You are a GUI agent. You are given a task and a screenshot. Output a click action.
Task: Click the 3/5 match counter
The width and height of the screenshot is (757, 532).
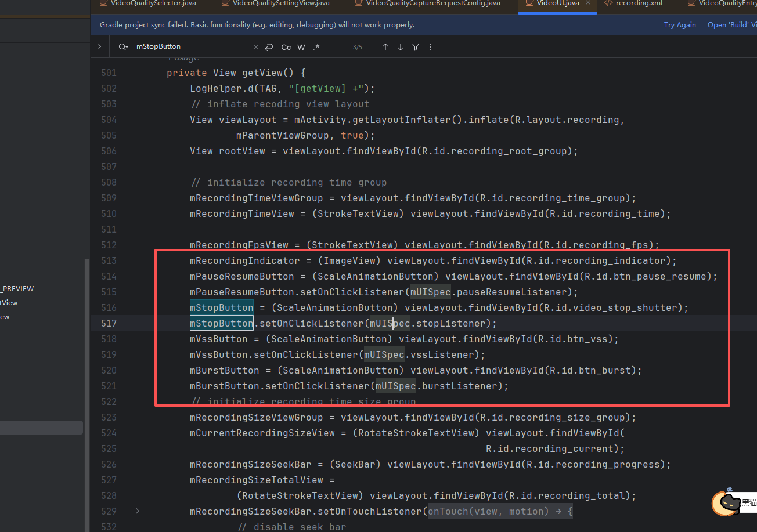358,47
